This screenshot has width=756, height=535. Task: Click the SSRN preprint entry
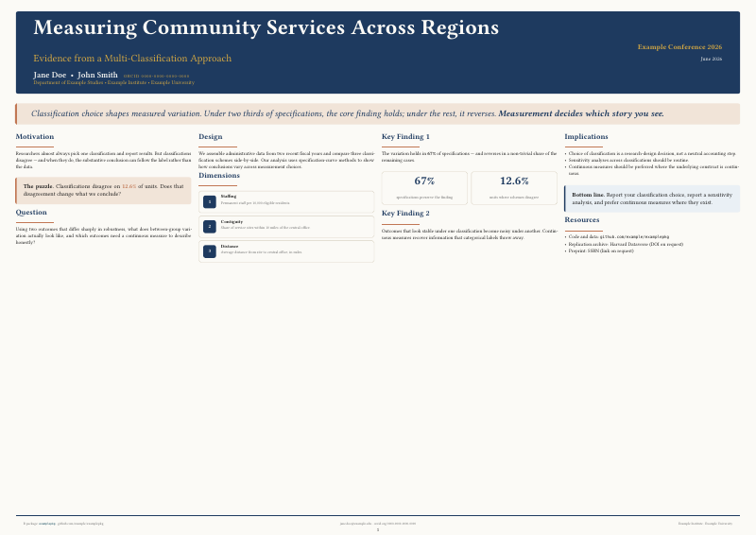[x=601, y=250]
